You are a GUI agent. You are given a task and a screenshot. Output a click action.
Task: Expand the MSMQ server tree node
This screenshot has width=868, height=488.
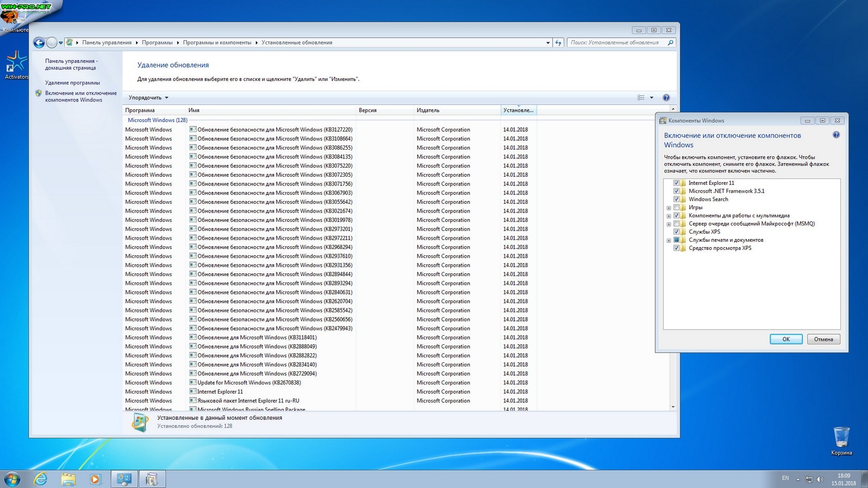coord(668,224)
